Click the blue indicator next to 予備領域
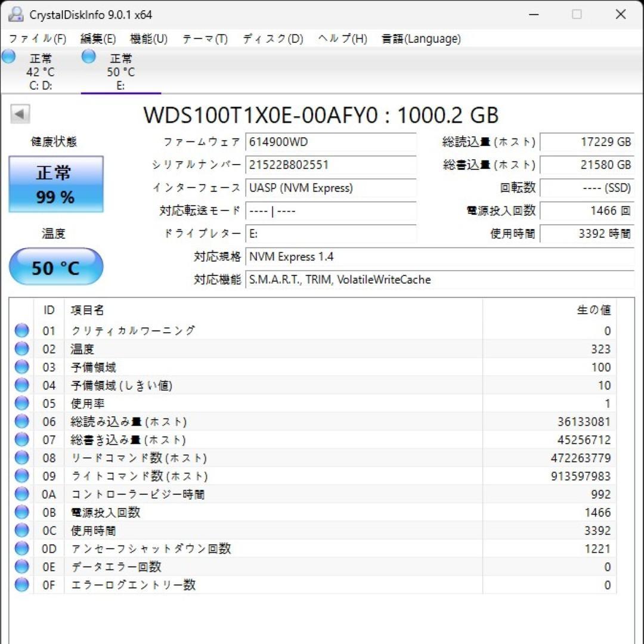 [x=21, y=367]
